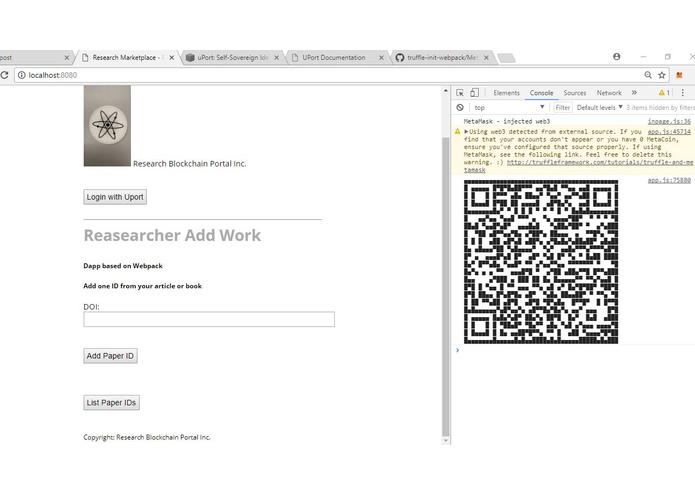
Task: Click the 'Reasearcher Add Work' heading
Action: [172, 235]
